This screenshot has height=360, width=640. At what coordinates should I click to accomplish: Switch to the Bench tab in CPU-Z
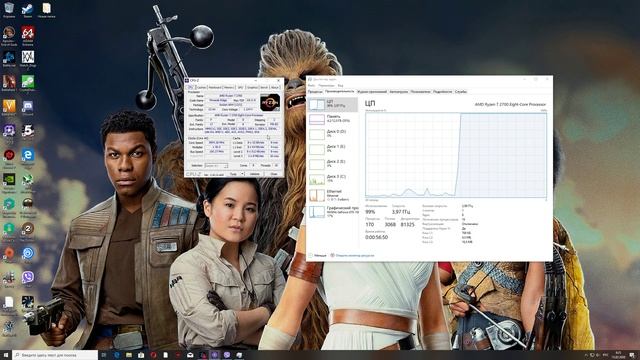pos(264,87)
